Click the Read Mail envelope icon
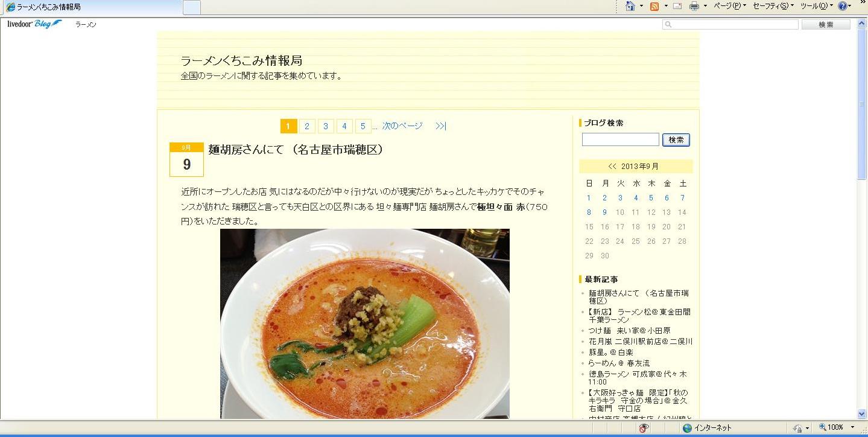Screen dimensions: 868x437 (x=677, y=6)
